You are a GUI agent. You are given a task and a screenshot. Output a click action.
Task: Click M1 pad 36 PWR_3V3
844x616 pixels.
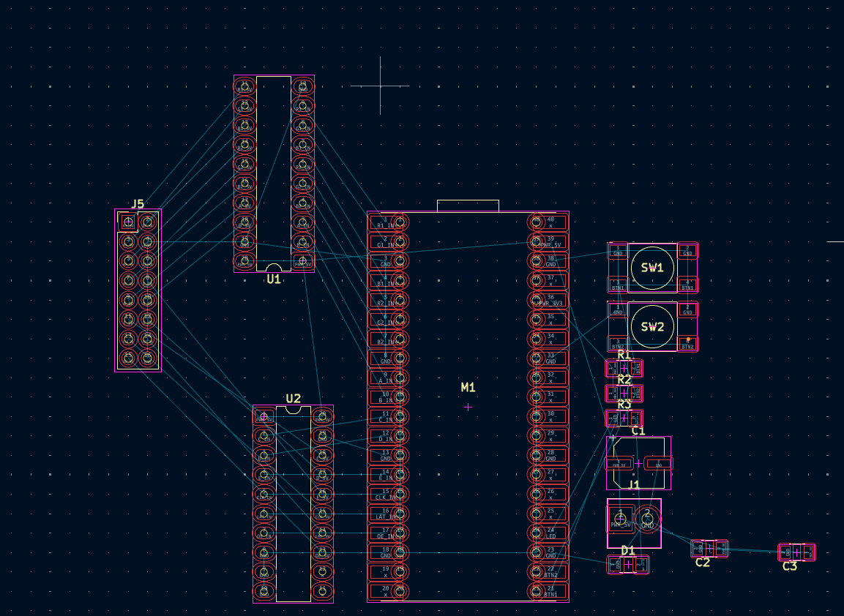[x=550, y=300]
